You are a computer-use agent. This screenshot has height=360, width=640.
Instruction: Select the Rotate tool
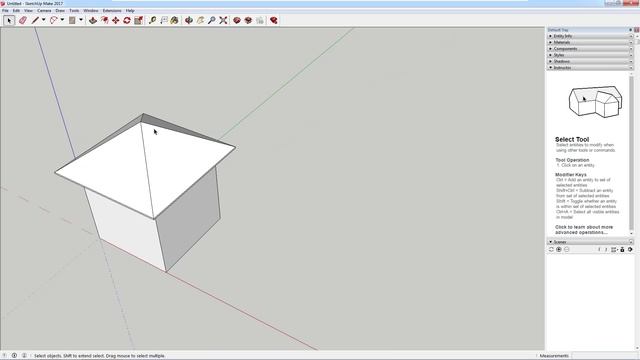127,20
